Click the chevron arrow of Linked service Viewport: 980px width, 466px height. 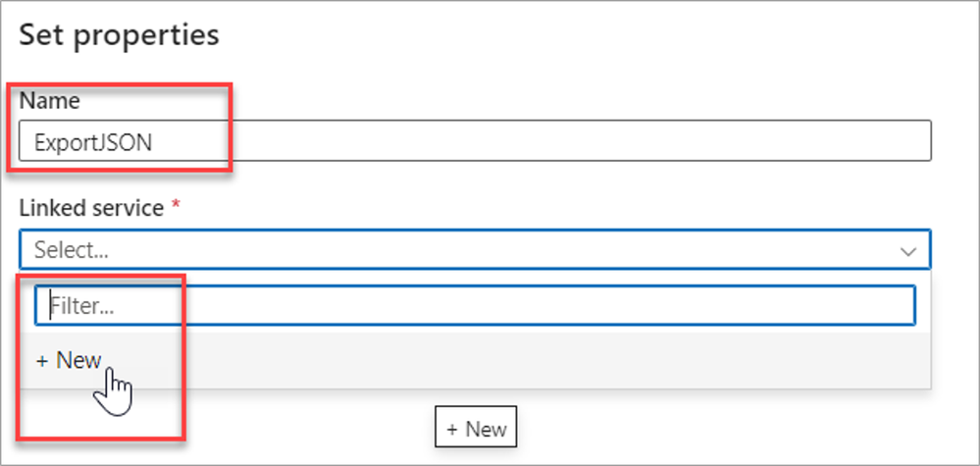pos(908,251)
